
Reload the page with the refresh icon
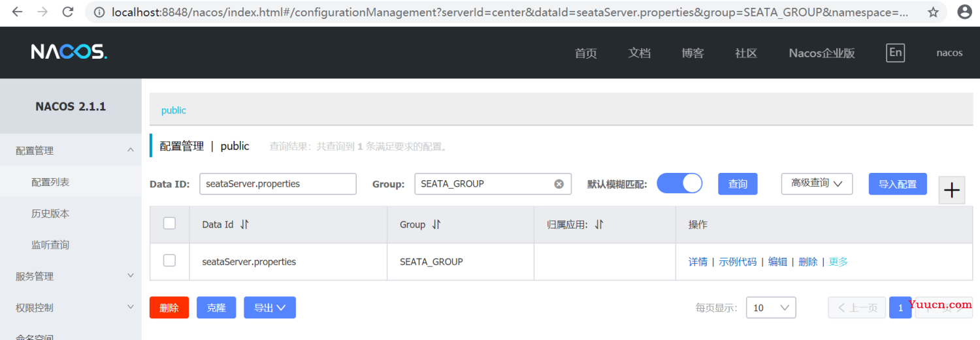pyautogui.click(x=67, y=12)
